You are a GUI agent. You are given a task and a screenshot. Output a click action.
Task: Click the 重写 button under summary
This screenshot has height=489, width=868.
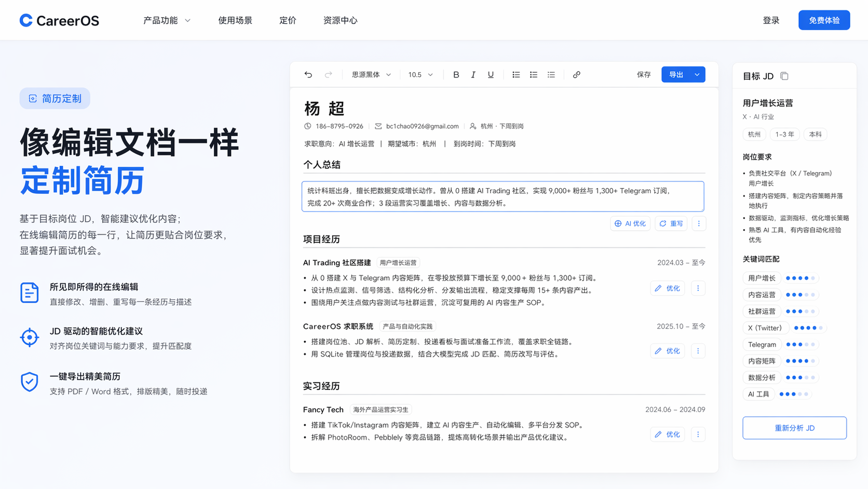click(x=671, y=223)
